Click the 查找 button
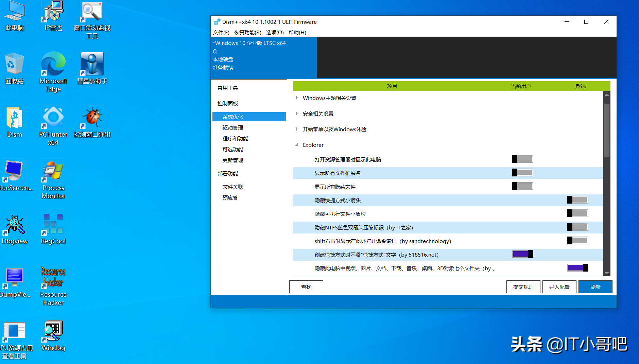This screenshot has height=364, width=639. (x=306, y=287)
